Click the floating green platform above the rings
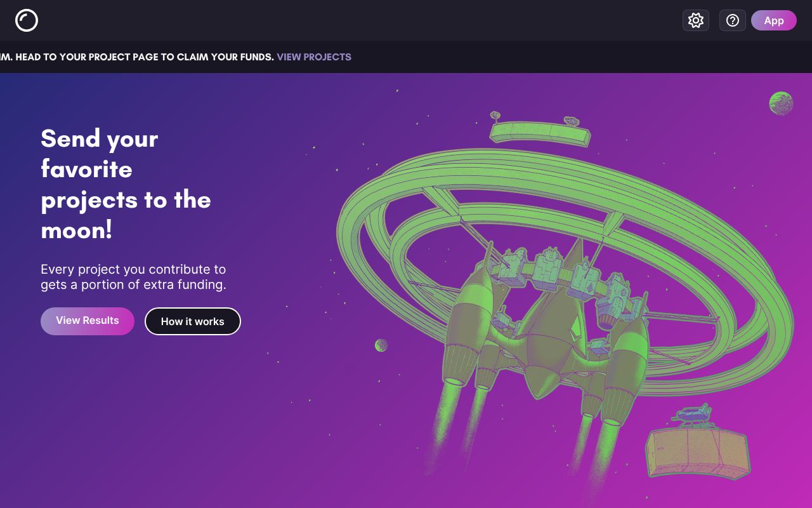The width and height of the screenshot is (812, 508). click(x=540, y=130)
